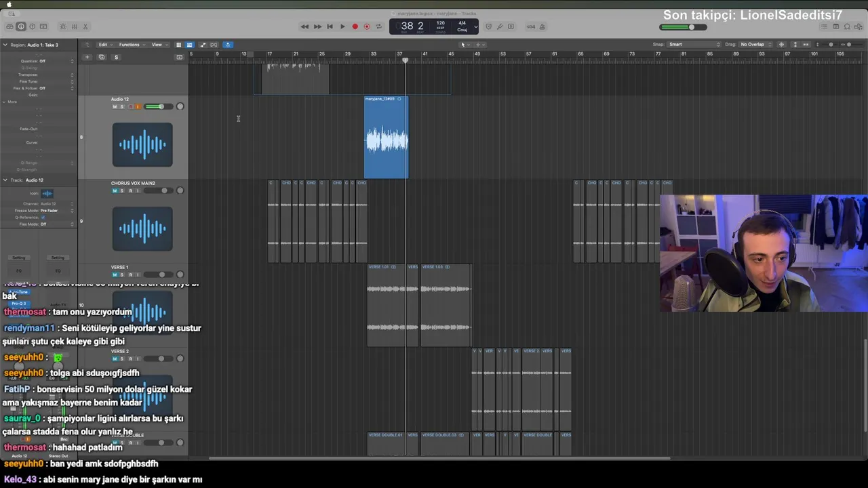Click the Audio 12 track waveform icon
The width and height of the screenshot is (868, 488).
(142, 144)
